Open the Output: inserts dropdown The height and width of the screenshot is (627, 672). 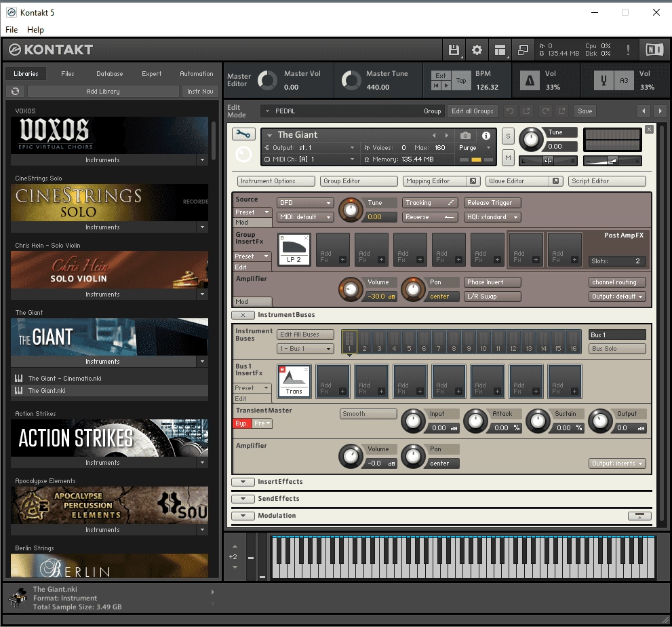(617, 463)
